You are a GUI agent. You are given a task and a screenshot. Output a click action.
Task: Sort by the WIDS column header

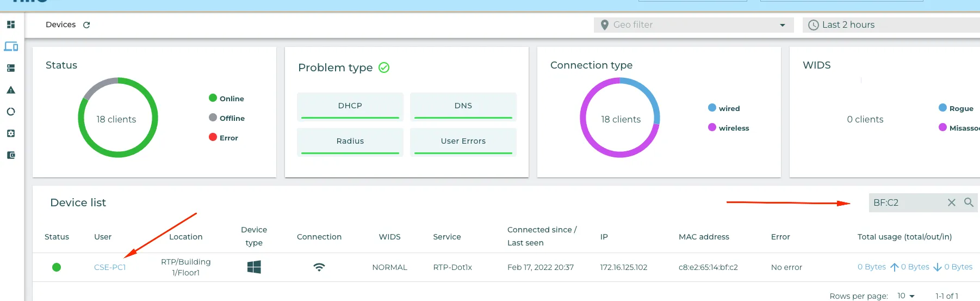390,237
